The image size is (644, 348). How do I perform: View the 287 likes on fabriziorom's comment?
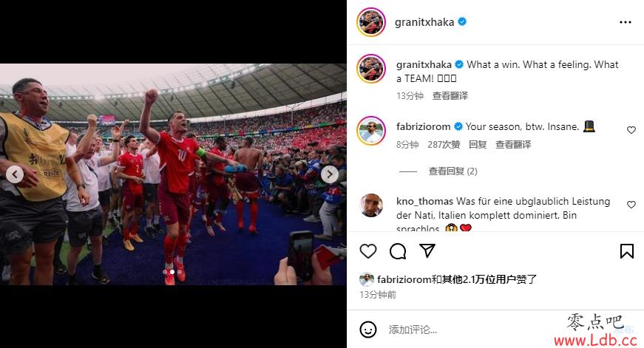pyautogui.click(x=444, y=145)
